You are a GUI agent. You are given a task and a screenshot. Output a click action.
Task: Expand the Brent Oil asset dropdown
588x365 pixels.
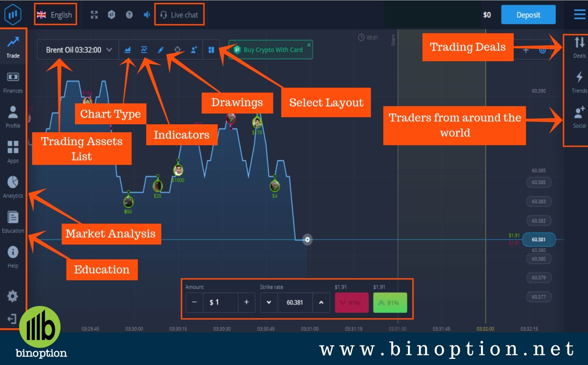(110, 50)
